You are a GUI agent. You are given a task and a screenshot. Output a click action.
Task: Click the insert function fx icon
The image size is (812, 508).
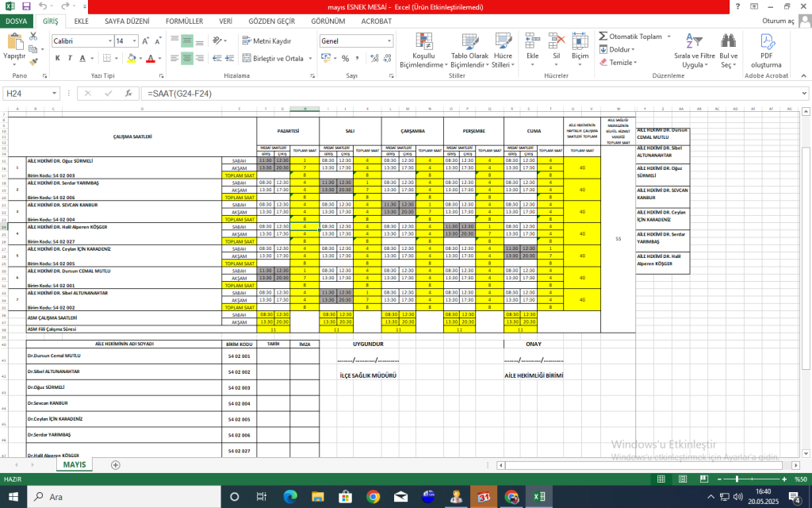(128, 94)
